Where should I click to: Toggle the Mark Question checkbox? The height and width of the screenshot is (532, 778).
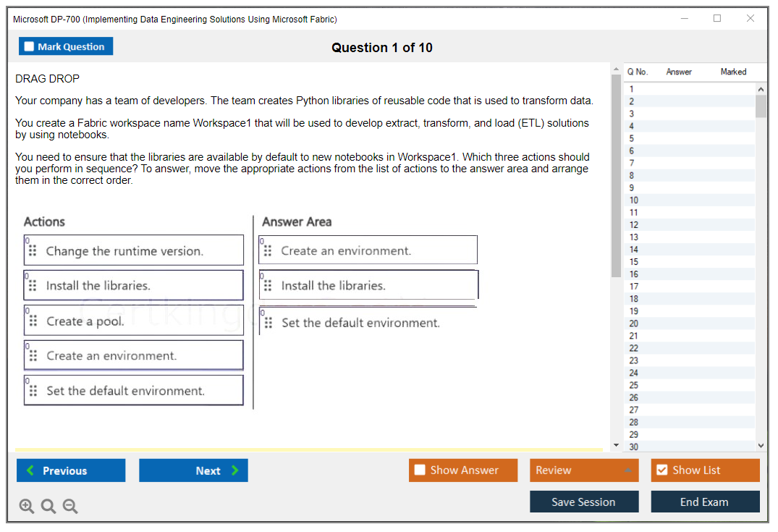(30, 46)
